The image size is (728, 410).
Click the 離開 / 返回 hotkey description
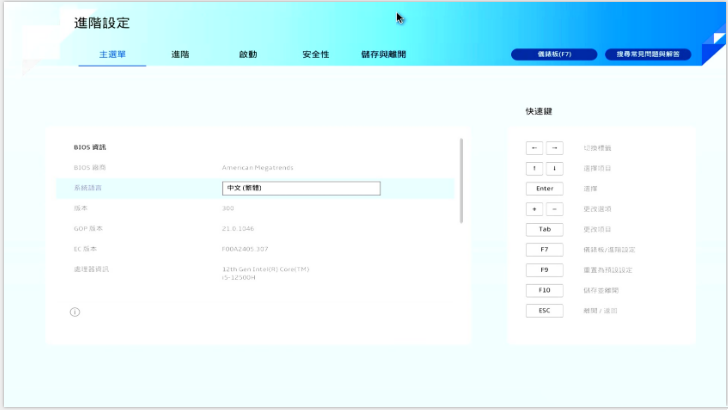pos(600,311)
